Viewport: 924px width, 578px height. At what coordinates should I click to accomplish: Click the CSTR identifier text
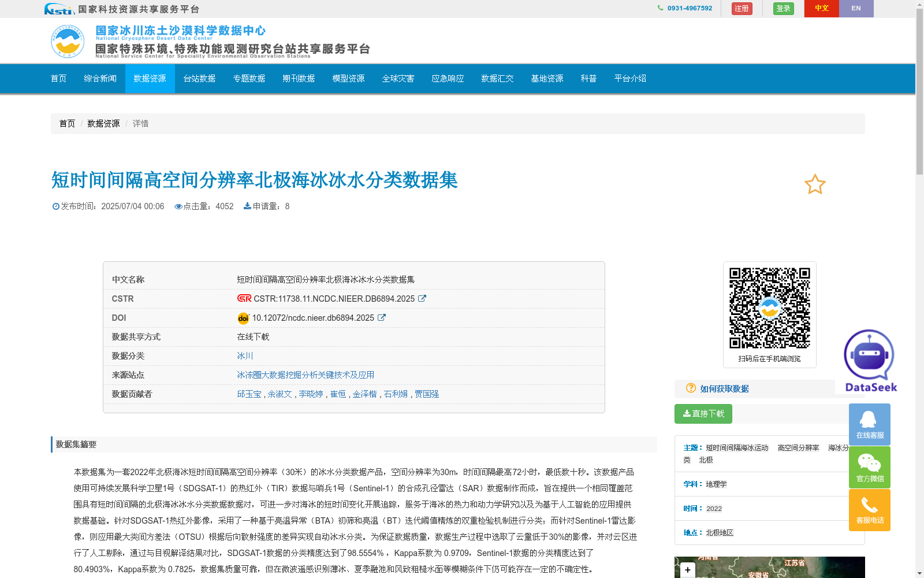[x=334, y=299]
